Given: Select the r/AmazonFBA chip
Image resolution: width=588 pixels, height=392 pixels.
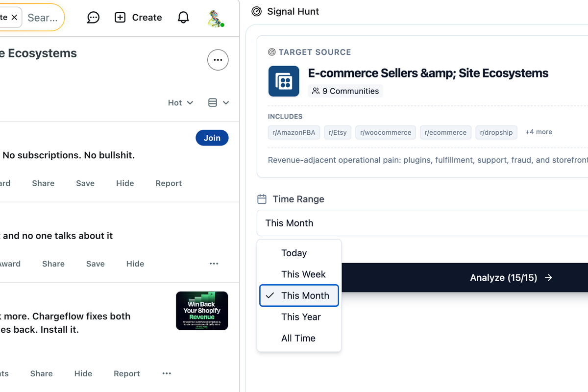Looking at the screenshot, I should (294, 132).
